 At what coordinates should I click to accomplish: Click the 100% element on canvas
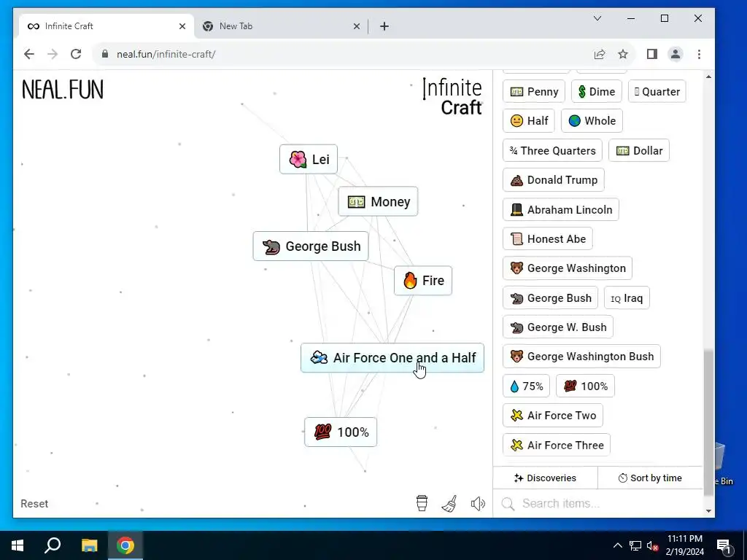coord(341,432)
